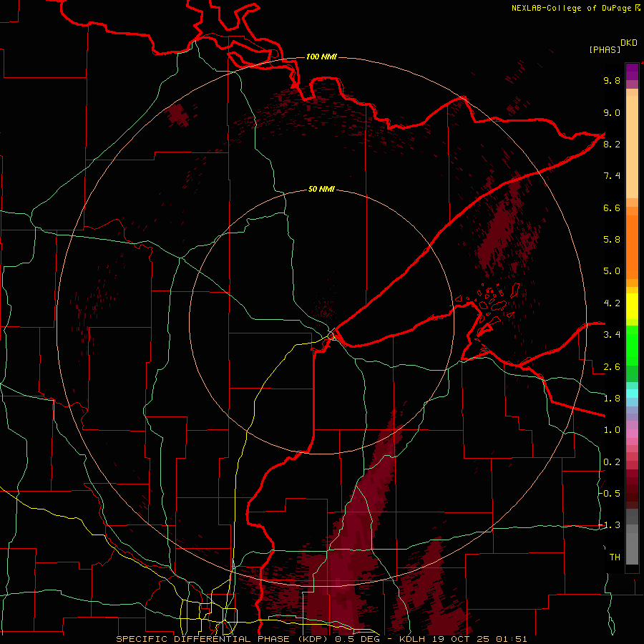Select the 1.0 scale value

coord(612,430)
